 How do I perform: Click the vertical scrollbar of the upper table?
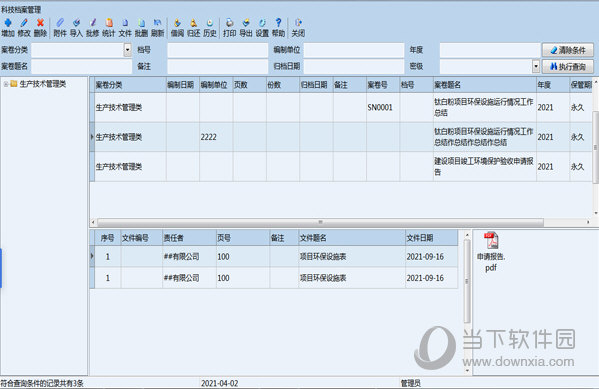[595, 147]
